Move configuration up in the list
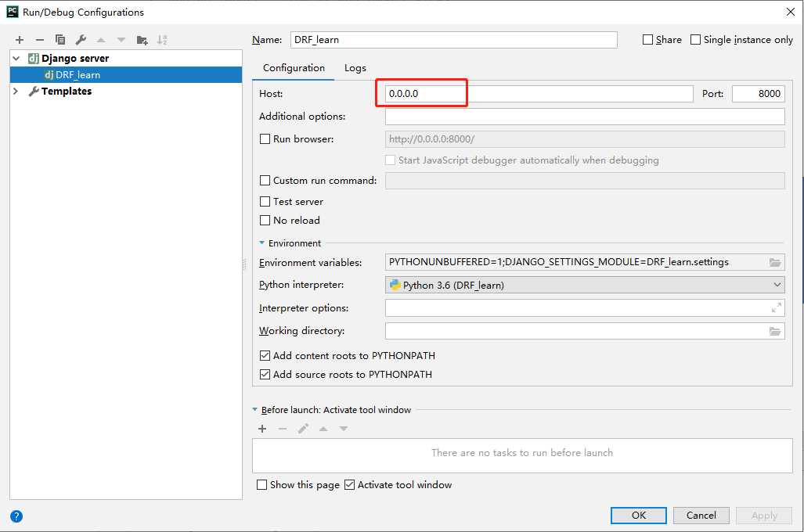The width and height of the screenshot is (804, 532). [x=101, y=40]
